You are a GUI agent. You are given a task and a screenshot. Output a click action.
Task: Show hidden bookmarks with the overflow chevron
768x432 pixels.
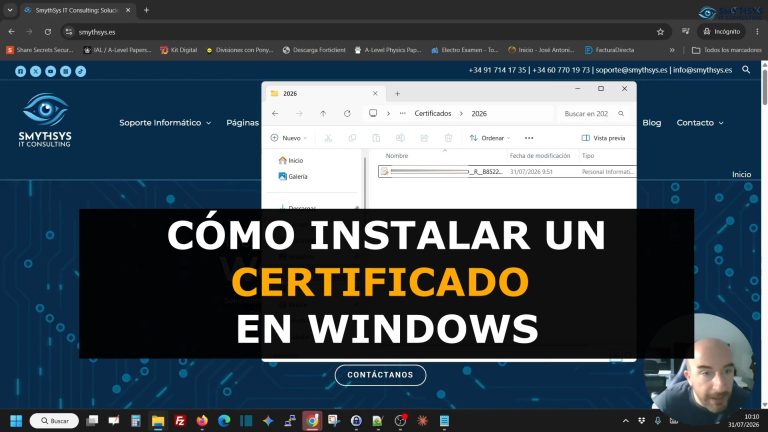pos(672,50)
